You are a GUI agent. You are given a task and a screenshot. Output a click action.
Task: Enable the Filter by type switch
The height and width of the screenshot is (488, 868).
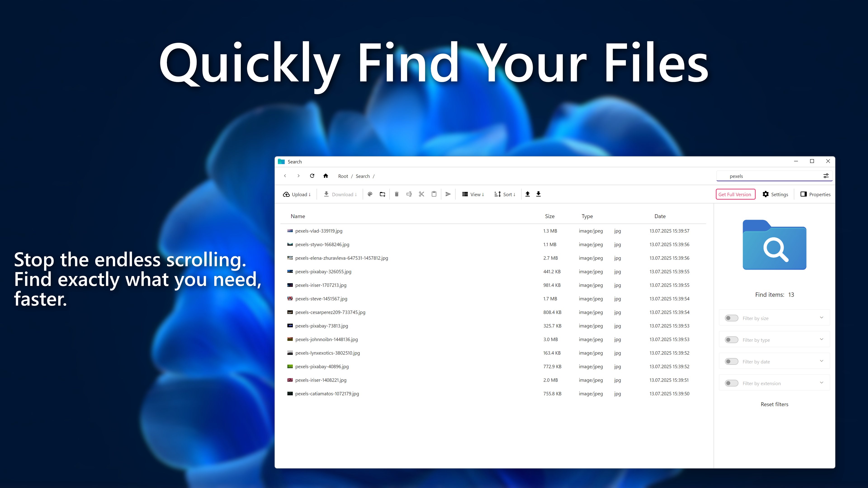click(731, 340)
